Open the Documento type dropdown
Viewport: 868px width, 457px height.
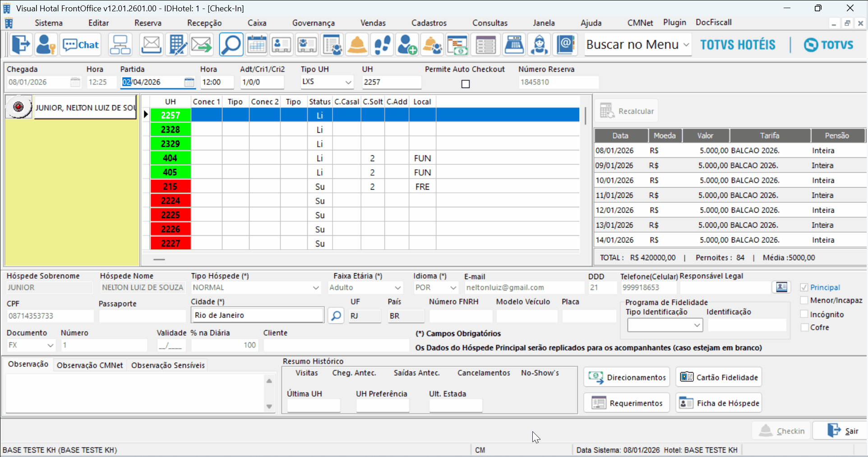(x=51, y=345)
